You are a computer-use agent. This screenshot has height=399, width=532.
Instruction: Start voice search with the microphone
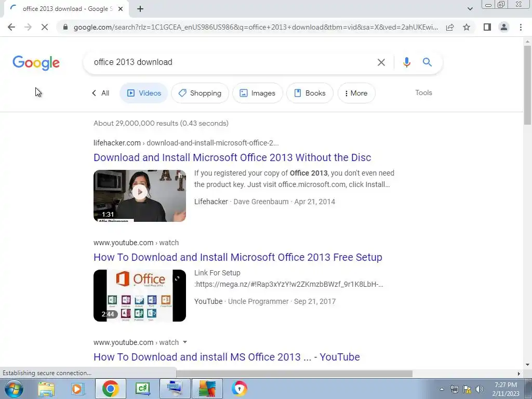click(x=406, y=62)
